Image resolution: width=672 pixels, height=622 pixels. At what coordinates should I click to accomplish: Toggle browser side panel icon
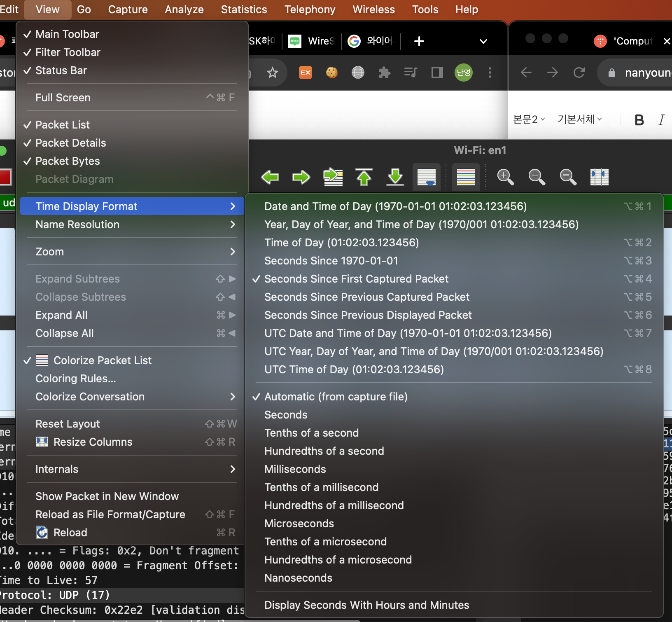click(437, 72)
